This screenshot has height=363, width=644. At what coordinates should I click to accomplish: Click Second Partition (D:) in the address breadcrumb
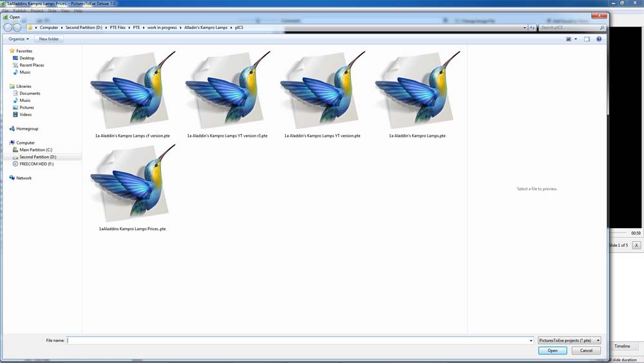[84, 28]
